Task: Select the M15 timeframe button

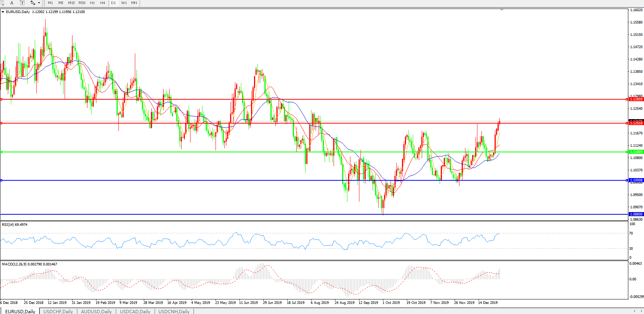Action: coord(71,3)
